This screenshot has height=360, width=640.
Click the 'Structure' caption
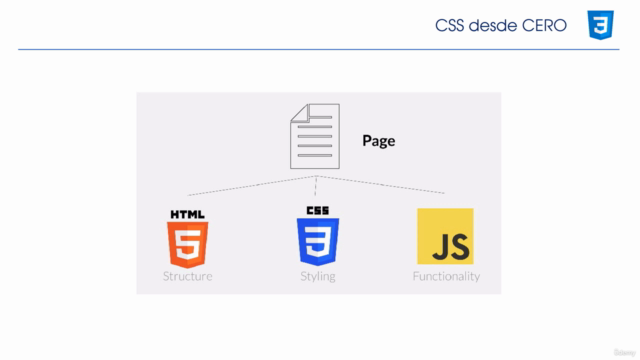coord(188,276)
